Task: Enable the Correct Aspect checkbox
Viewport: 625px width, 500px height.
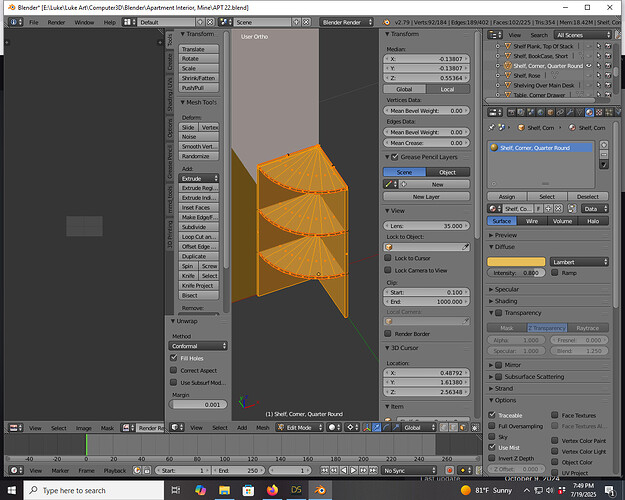Action: pyautogui.click(x=173, y=370)
